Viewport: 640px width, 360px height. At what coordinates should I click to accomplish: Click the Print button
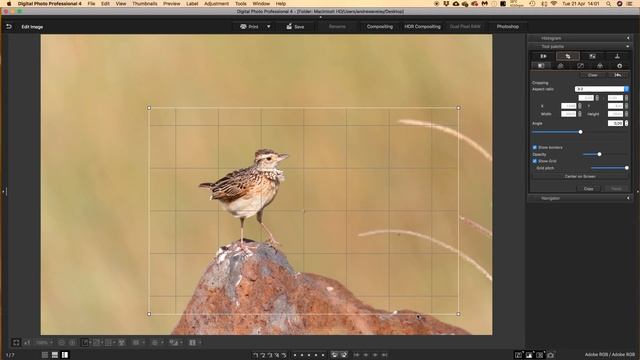tap(249, 27)
